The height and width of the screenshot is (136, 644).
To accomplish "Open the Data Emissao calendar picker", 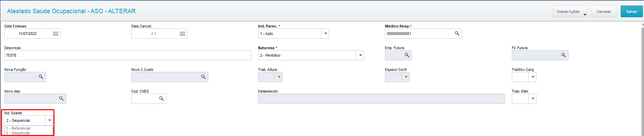I will click(56, 34).
